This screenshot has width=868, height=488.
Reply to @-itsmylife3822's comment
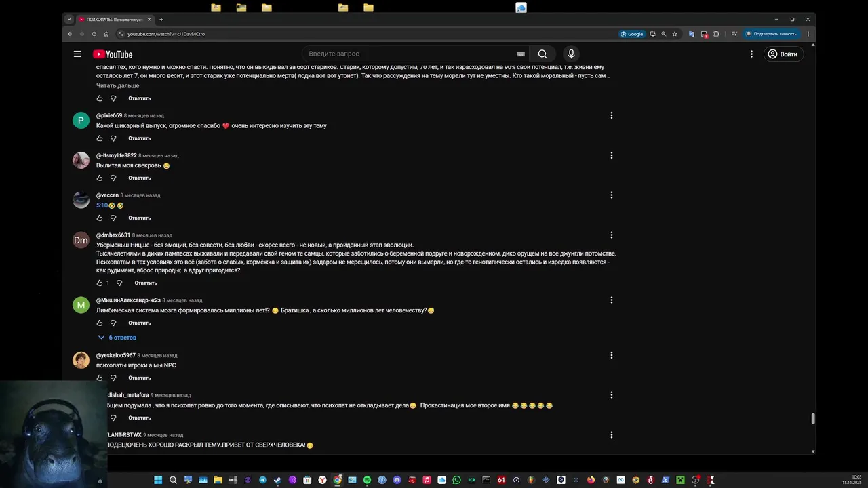coord(140,178)
